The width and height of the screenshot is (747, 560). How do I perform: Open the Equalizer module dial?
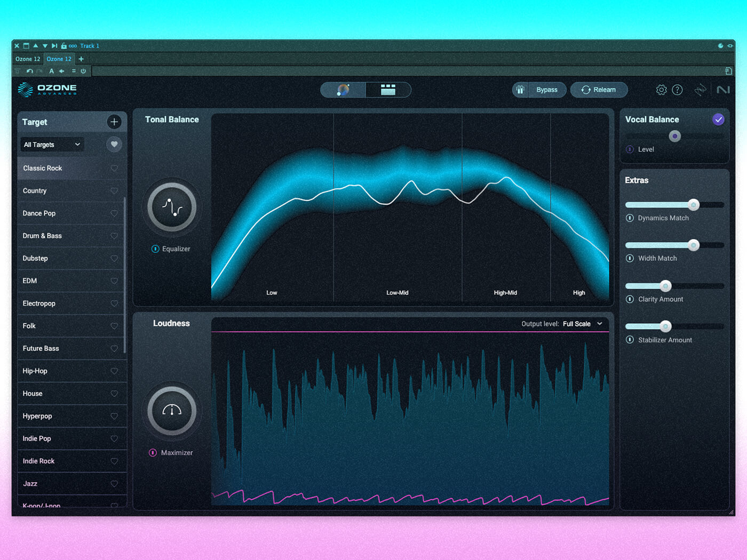(x=172, y=207)
